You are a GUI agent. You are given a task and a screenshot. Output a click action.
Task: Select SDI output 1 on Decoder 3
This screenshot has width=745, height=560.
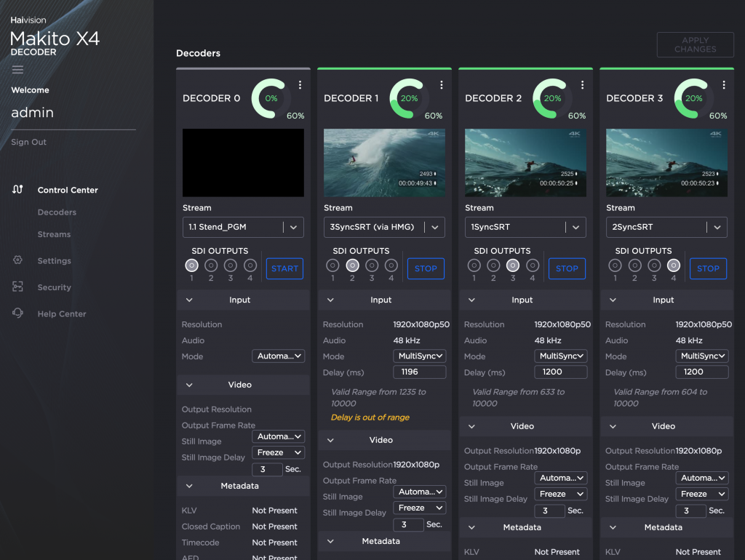615,265
